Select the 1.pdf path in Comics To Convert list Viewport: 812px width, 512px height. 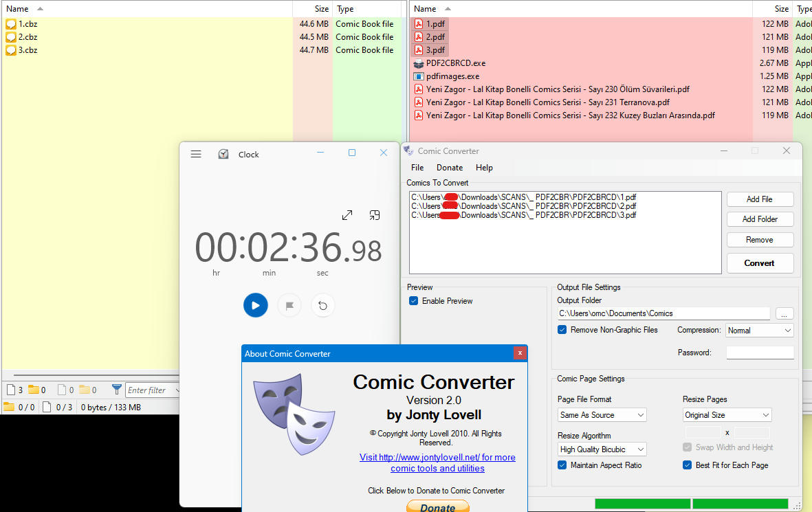pyautogui.click(x=523, y=197)
